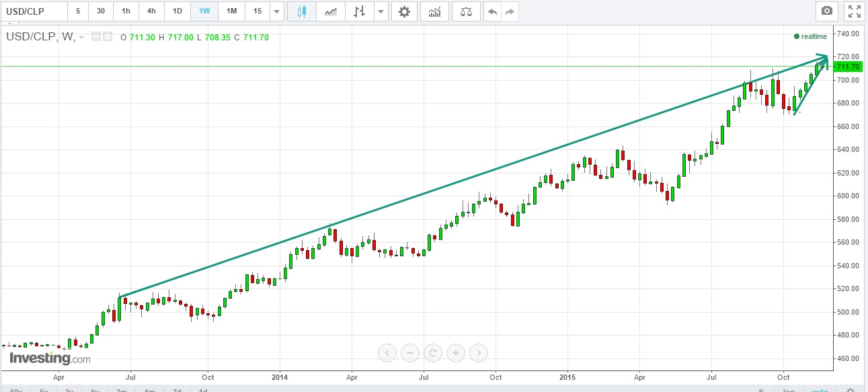This screenshot has height=392, width=868.
Task: Open the chart style dropdown arrow
Action: 381,11
